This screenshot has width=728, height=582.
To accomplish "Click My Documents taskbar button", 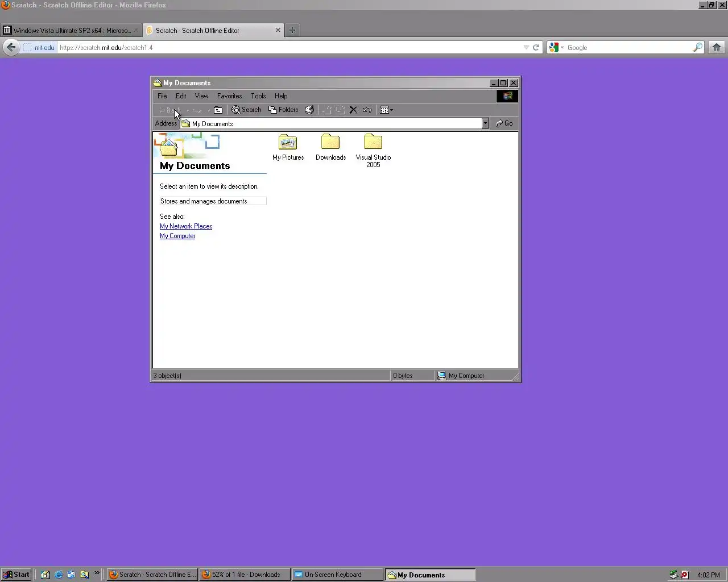I will (430, 575).
